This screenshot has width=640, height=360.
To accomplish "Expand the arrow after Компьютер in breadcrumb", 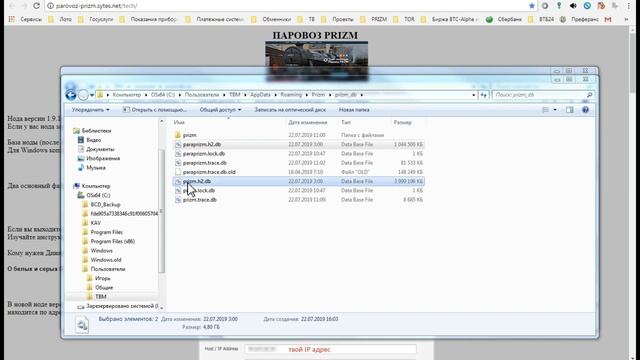I will (x=146, y=95).
